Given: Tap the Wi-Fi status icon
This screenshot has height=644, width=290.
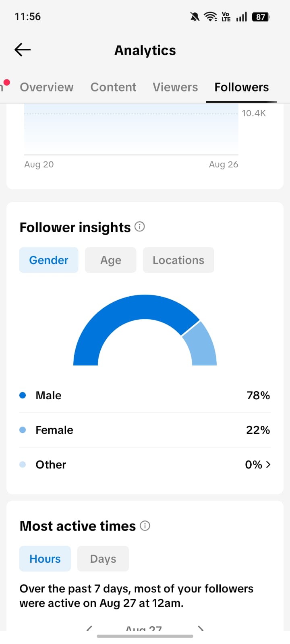Looking at the screenshot, I should tap(210, 17).
